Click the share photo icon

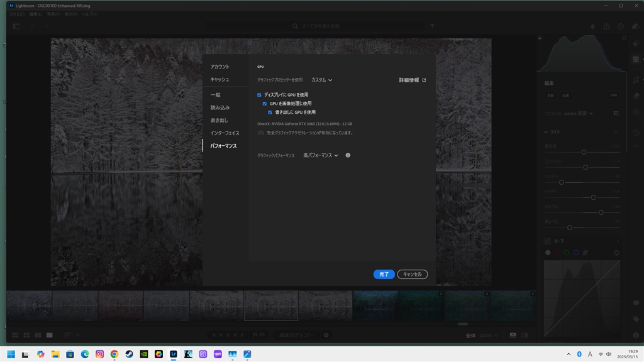(607, 26)
